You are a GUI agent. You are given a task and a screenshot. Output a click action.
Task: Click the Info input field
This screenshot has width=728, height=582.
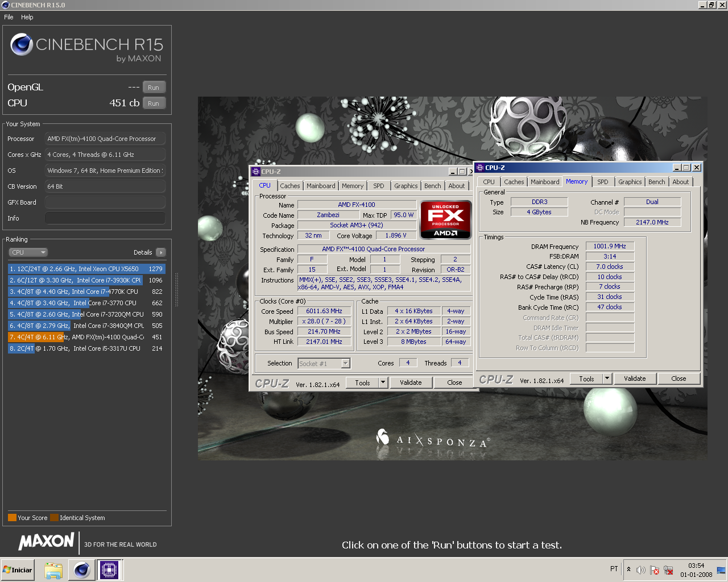[105, 218]
